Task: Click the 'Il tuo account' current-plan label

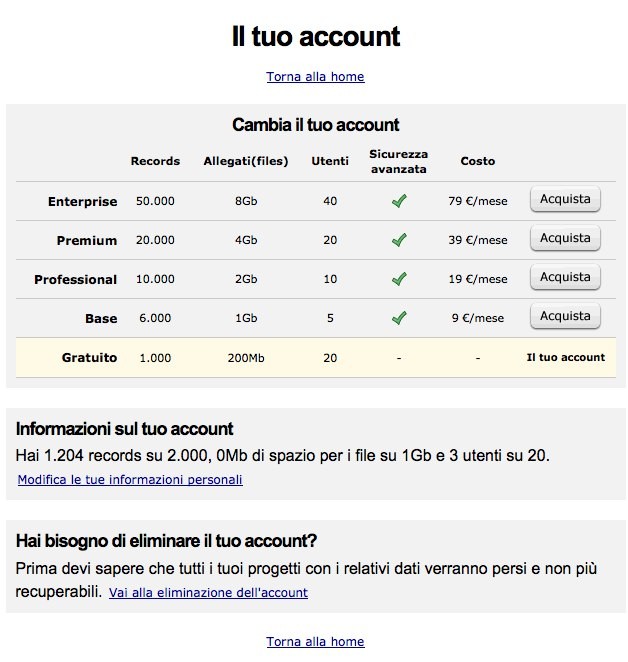Action: click(x=565, y=357)
